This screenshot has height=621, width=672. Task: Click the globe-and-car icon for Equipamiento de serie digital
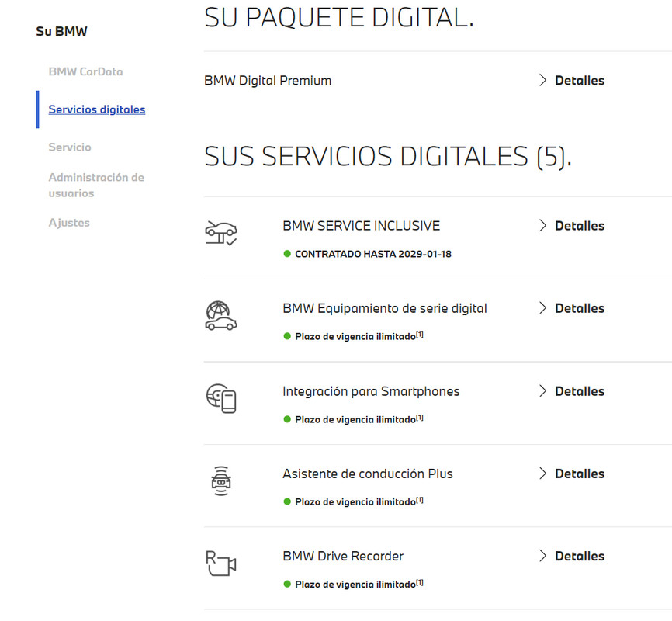[x=221, y=316]
